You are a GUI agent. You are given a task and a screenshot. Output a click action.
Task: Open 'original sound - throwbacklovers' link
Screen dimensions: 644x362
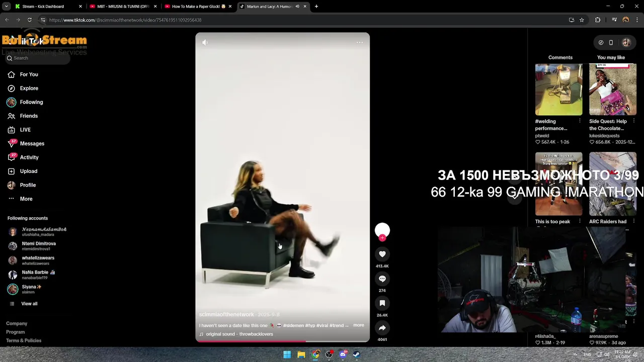point(239,334)
